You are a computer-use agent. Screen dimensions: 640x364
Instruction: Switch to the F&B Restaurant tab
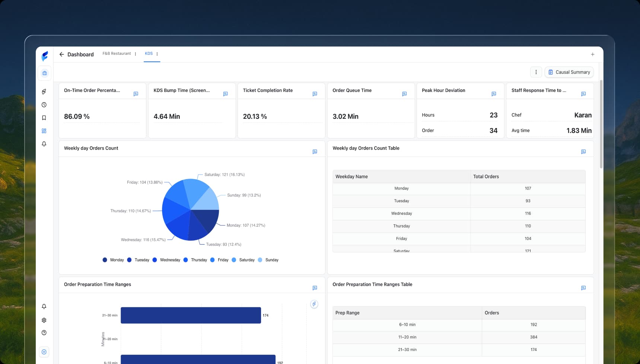(116, 53)
